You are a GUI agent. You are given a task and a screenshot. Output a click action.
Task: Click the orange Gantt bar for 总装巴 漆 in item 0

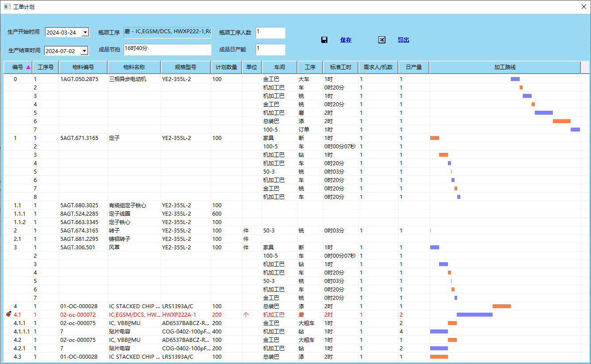(x=562, y=121)
